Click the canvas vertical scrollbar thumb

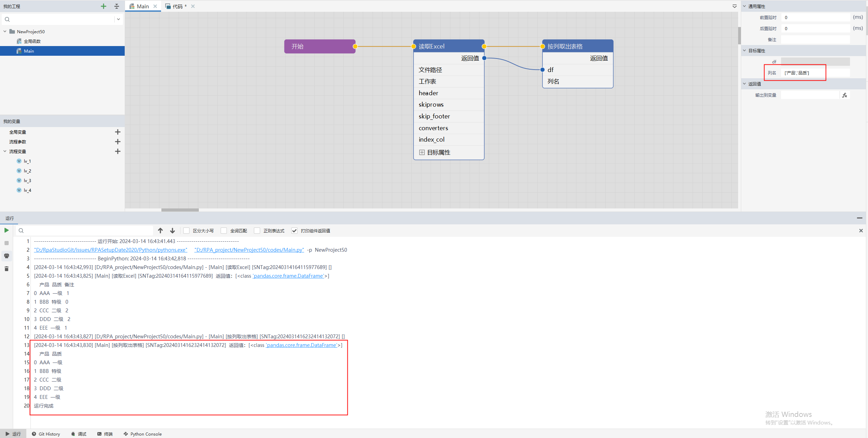point(739,36)
